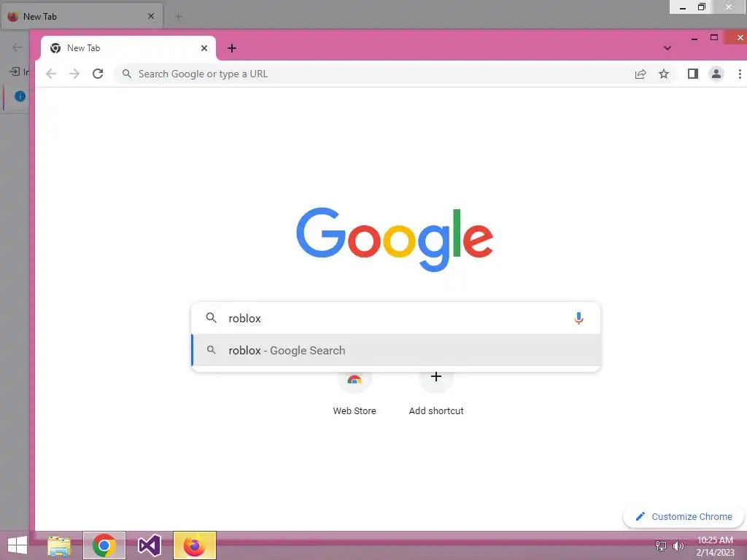Click Chrome back navigation arrow
Image resolution: width=747 pixels, height=560 pixels.
coord(51,74)
